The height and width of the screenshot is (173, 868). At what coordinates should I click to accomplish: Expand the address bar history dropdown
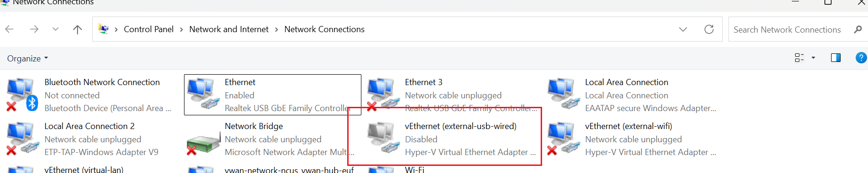pos(683,29)
